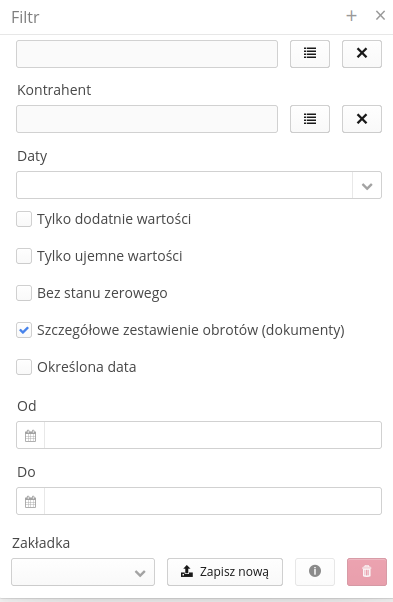Viewport: 393px width, 602px height.
Task: Clear the Kontrahent field
Action: pos(362,119)
